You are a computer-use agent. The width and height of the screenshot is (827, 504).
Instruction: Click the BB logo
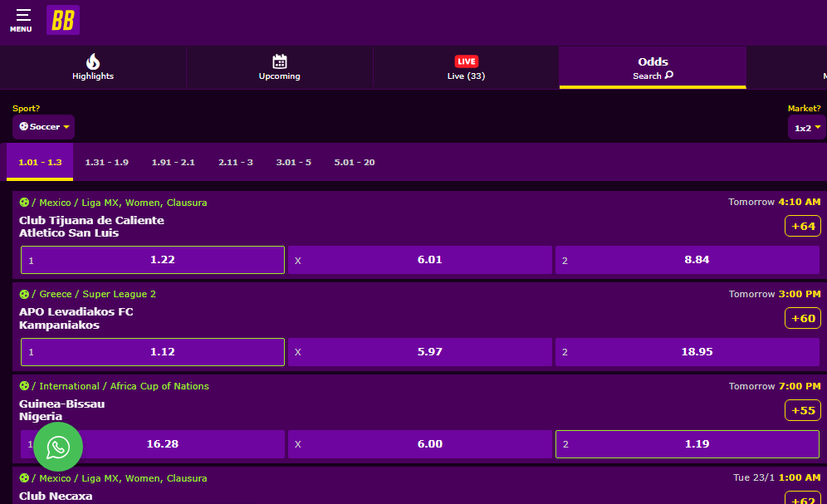63,20
